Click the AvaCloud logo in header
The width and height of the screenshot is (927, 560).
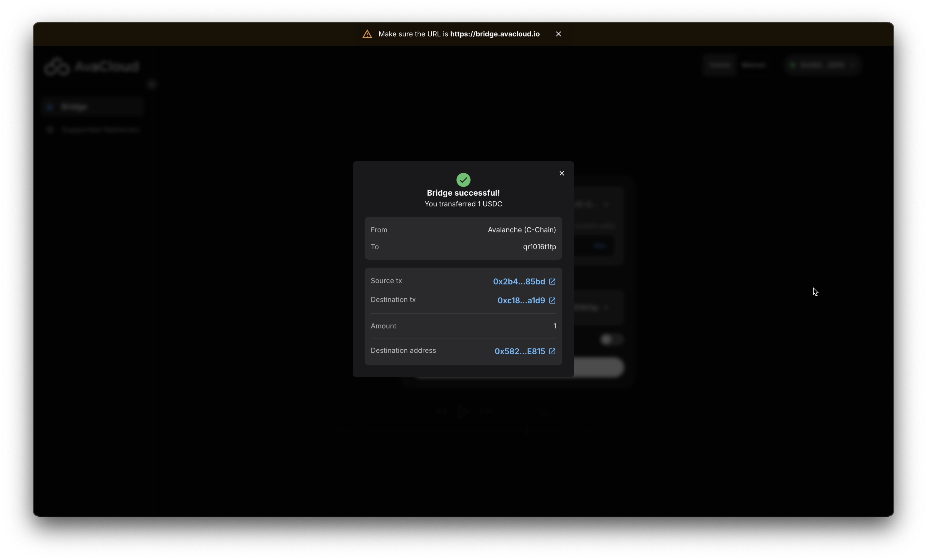92,67
